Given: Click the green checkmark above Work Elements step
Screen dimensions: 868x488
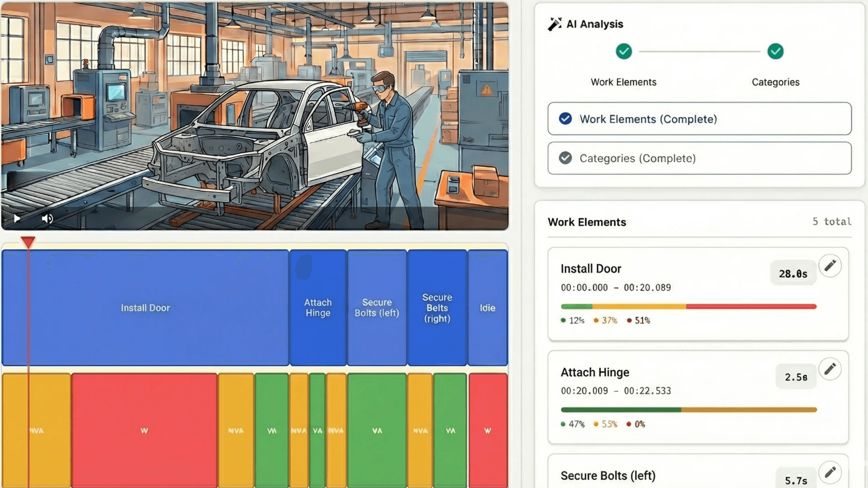Looking at the screenshot, I should point(623,52).
